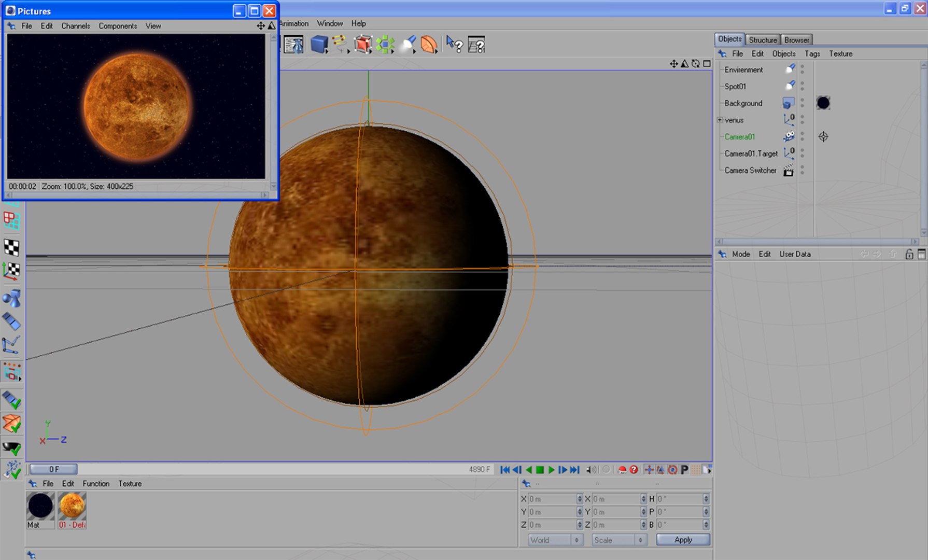The height and width of the screenshot is (560, 928).
Task: Open Channels menu in Pictures window
Action: 76,26
